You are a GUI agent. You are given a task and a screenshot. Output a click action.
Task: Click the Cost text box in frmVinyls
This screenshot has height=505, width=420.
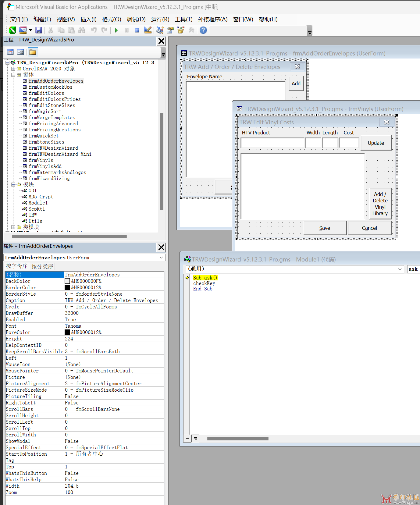[x=349, y=143]
